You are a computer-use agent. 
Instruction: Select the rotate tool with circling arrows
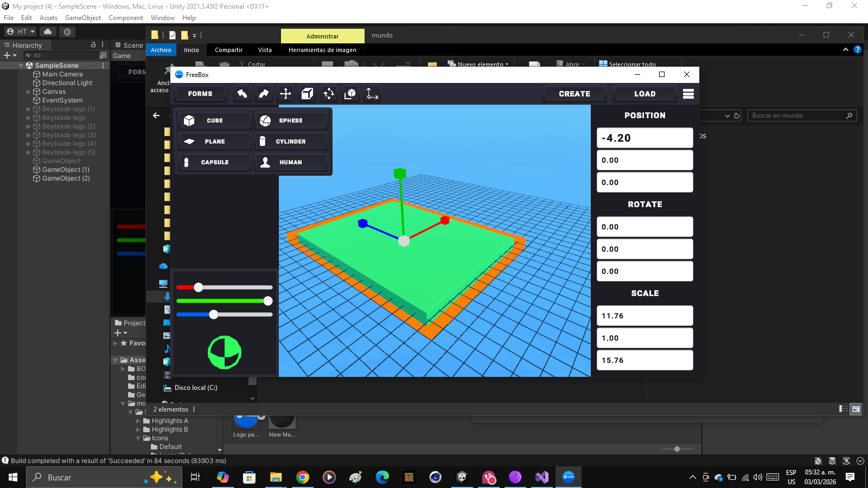pos(329,94)
